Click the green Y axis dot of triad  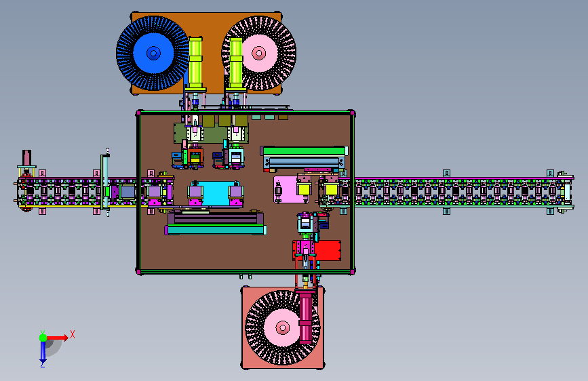point(43,338)
